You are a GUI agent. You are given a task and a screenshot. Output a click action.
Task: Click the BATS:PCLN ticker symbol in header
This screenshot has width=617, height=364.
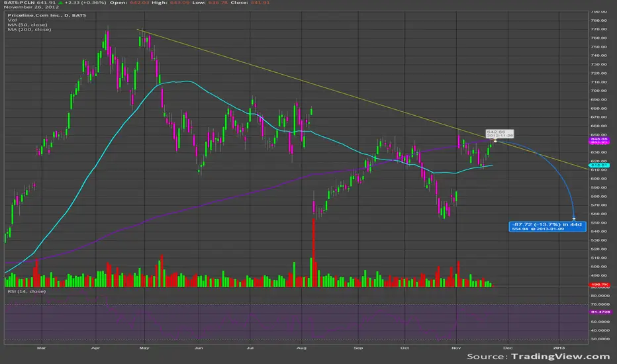20,3
